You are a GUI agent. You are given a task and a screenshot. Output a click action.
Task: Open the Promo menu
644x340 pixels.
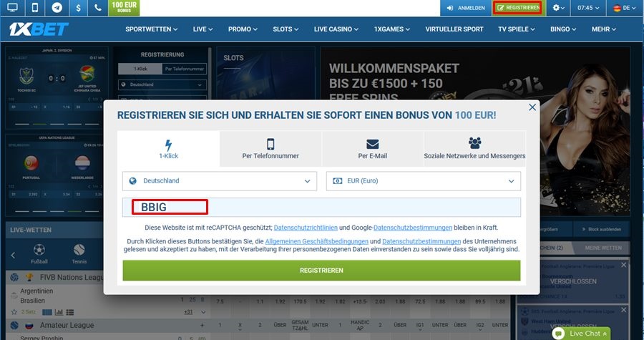point(243,29)
